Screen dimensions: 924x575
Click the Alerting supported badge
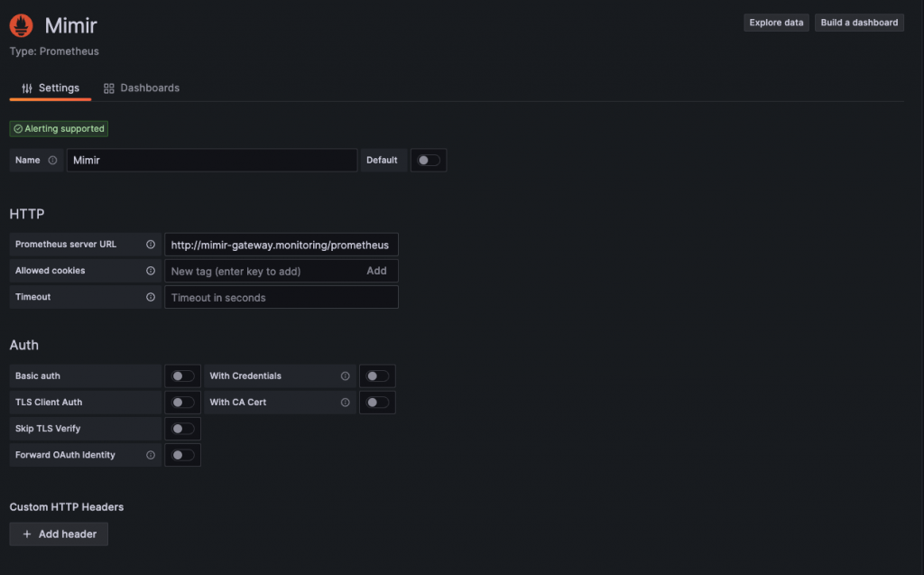point(59,128)
